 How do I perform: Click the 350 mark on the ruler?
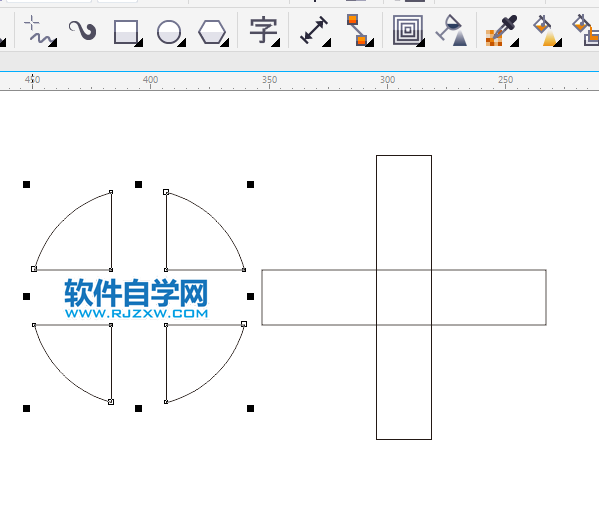(x=269, y=79)
